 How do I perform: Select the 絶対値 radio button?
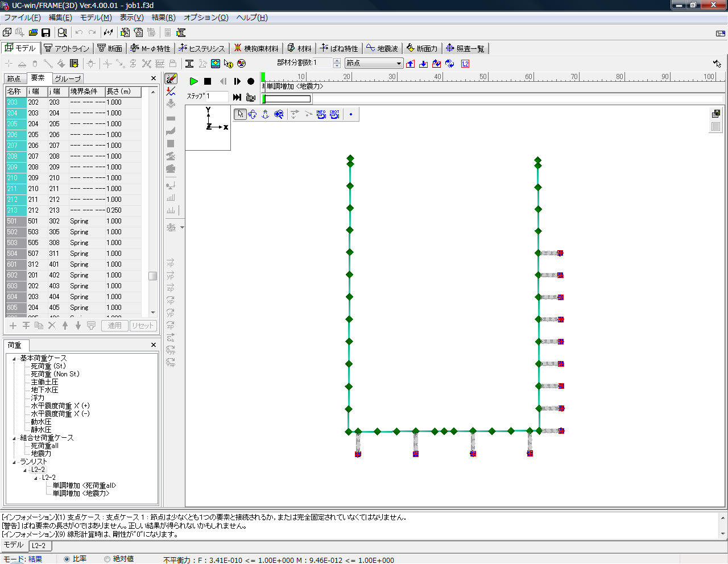tap(107, 559)
